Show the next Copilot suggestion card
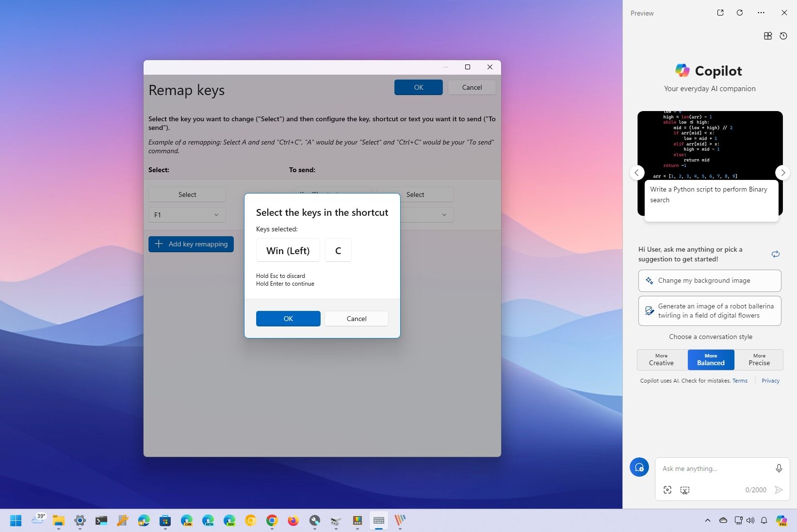 782,172
